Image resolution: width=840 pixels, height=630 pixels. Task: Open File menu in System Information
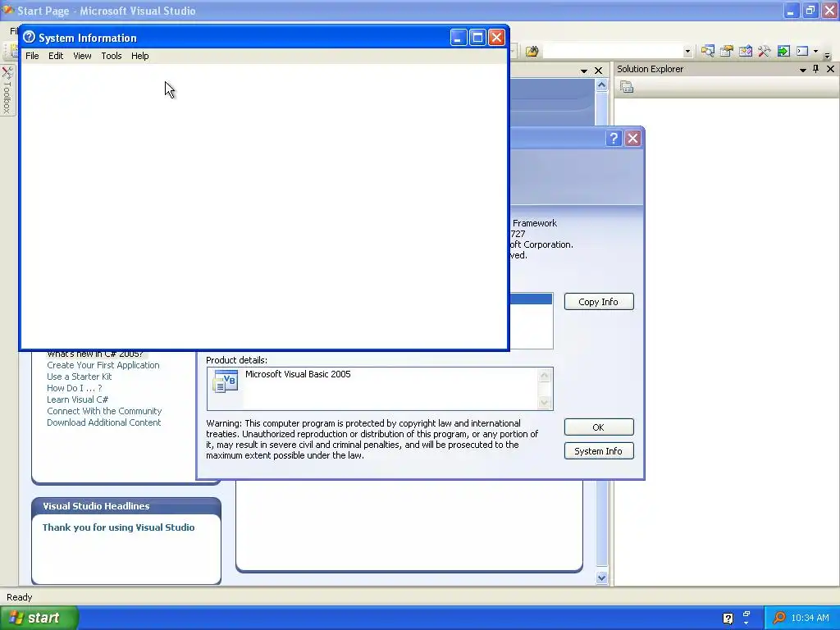coord(32,56)
